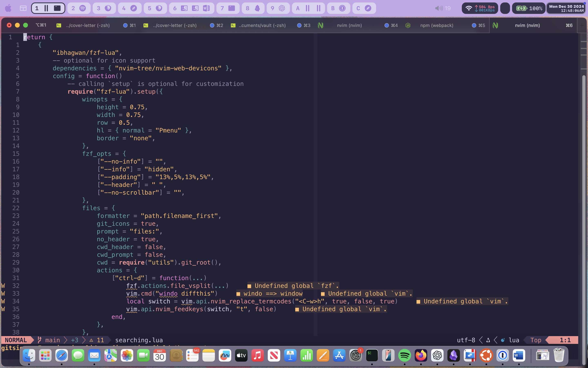Click "path.filename_first" string on line 23
Viewport: 588px width, 368px height.
click(179, 216)
